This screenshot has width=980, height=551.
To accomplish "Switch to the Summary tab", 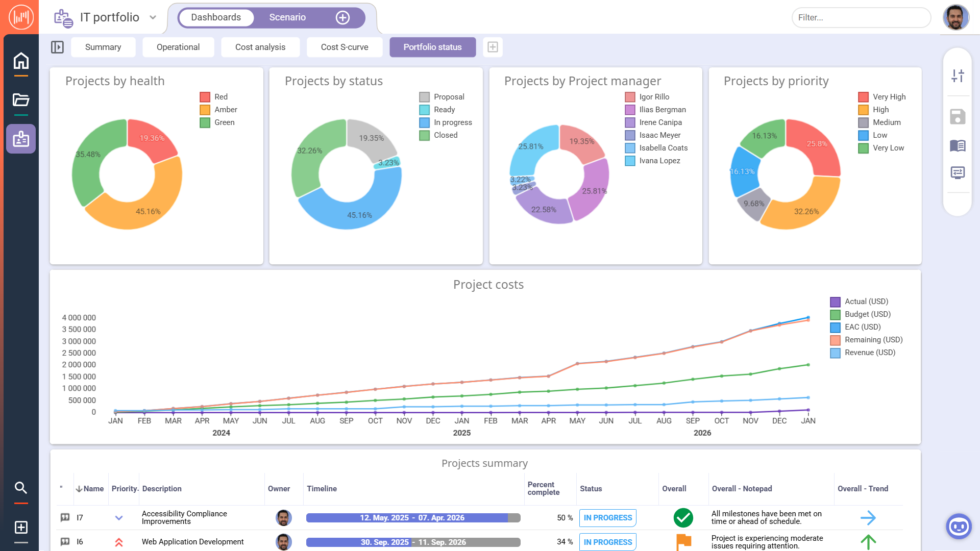I will point(103,47).
